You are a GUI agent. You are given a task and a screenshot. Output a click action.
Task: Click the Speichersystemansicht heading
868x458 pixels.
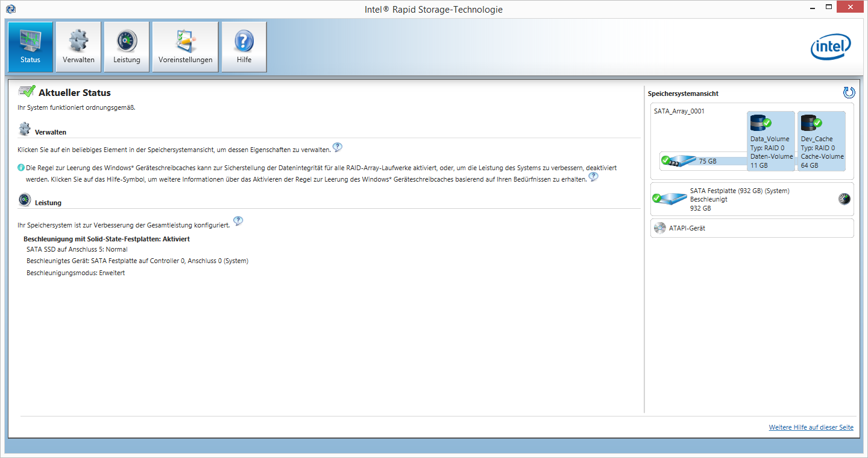683,94
